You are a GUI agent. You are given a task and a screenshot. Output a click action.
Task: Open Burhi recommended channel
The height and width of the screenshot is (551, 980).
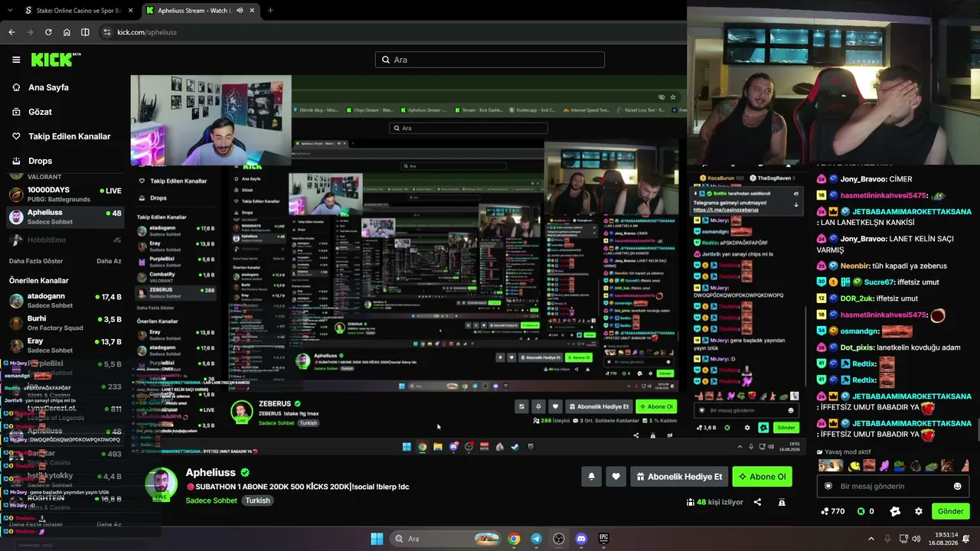(65, 323)
